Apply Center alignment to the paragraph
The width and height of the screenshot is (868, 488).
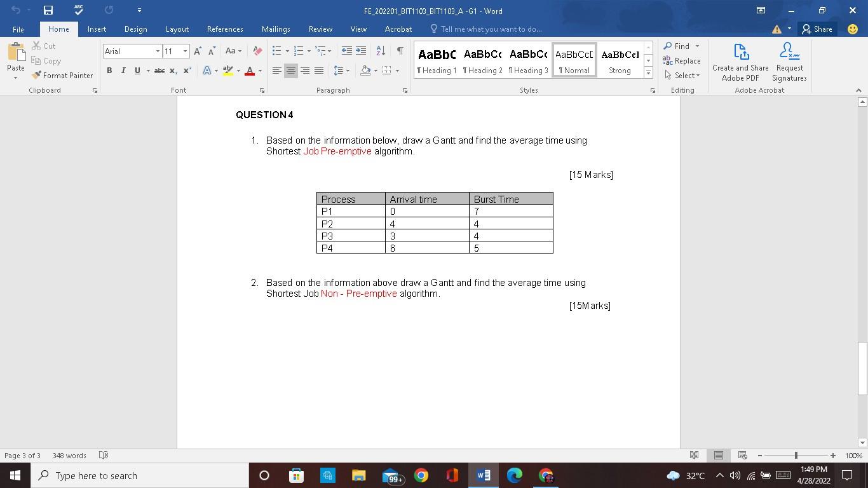(290, 71)
